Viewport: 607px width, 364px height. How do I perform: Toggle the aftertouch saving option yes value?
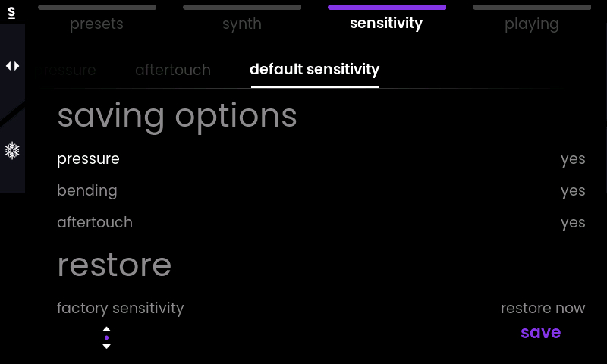click(x=573, y=223)
